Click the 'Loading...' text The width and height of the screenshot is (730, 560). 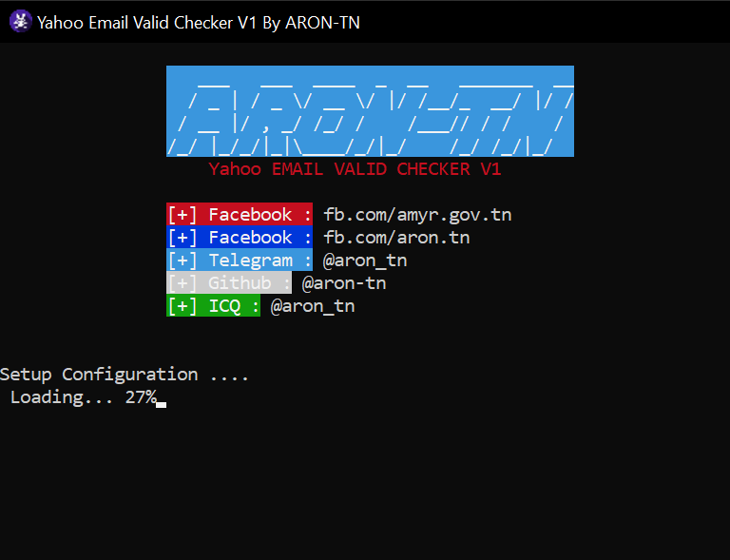point(62,397)
